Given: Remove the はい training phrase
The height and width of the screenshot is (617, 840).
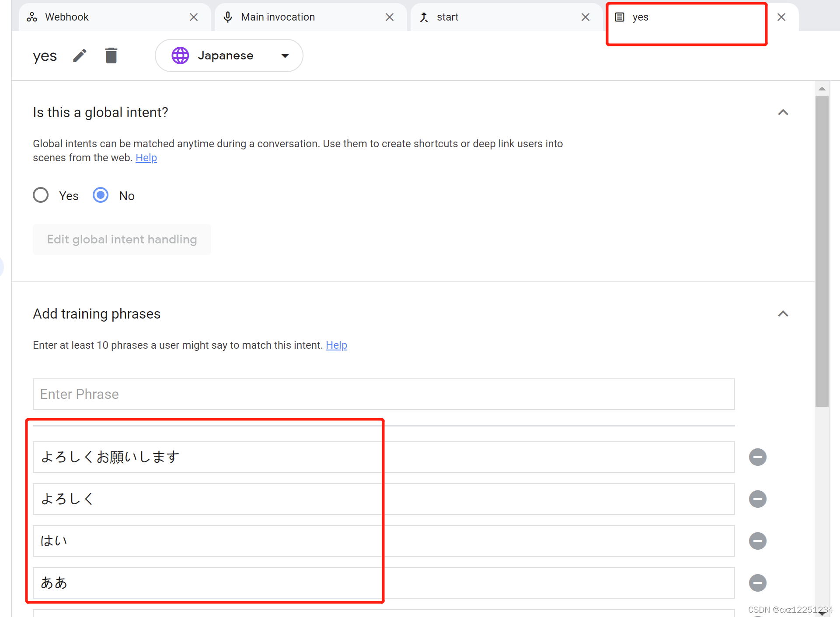Looking at the screenshot, I should (757, 541).
